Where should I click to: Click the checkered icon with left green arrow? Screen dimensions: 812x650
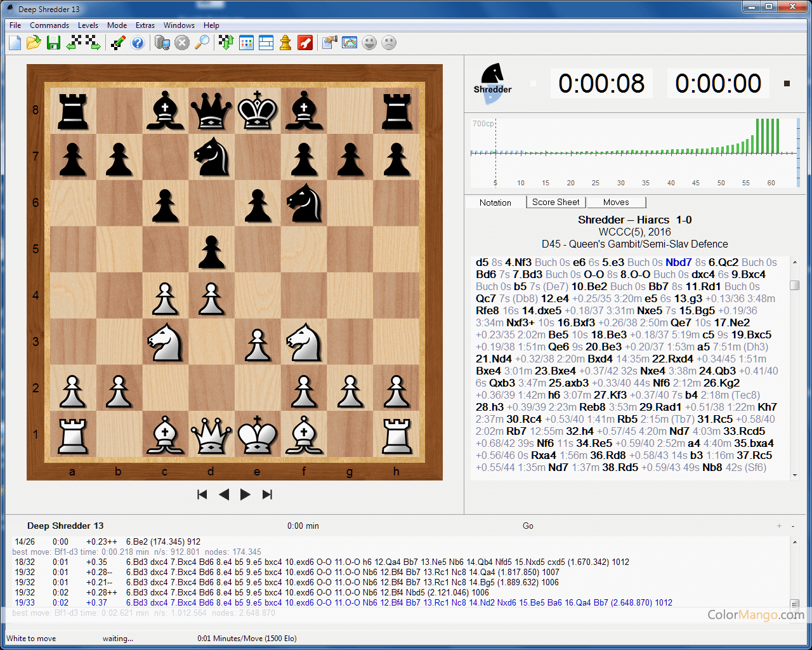click(74, 43)
